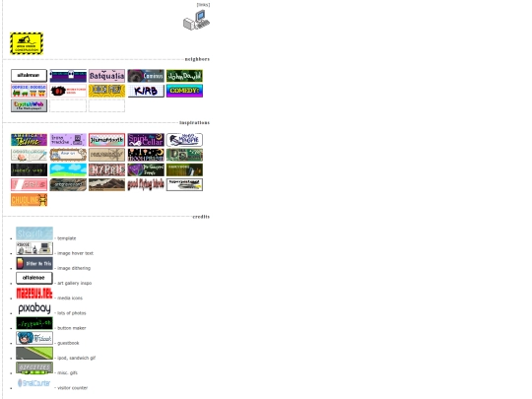
Task: Click the credits section heading
Action: 201,217
